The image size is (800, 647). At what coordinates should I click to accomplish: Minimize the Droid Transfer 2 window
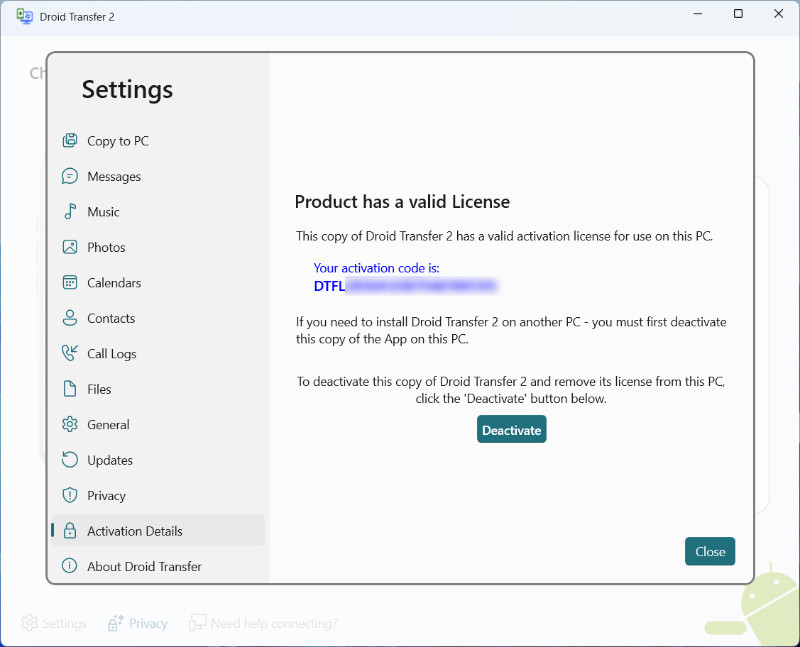pyautogui.click(x=698, y=14)
